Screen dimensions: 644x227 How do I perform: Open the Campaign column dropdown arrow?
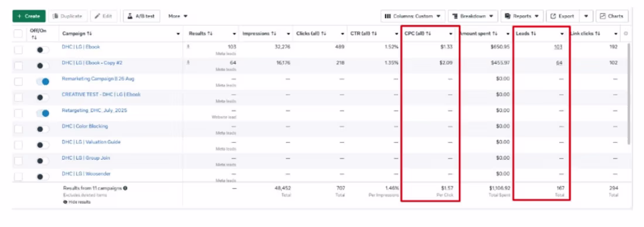pyautogui.click(x=178, y=34)
